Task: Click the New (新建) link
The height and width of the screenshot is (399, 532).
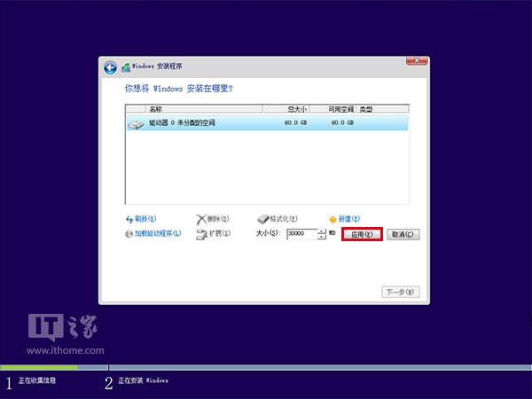Action: pos(349,219)
